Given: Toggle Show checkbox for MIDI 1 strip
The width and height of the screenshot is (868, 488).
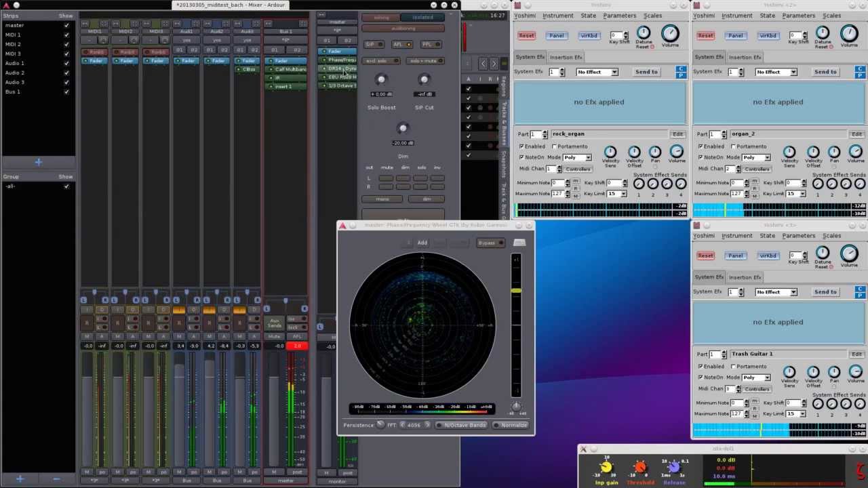Looking at the screenshot, I should [66, 35].
